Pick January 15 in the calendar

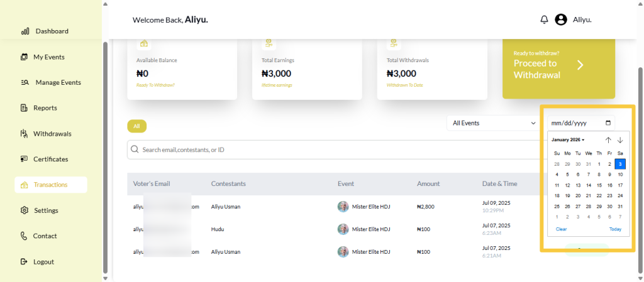click(x=599, y=185)
